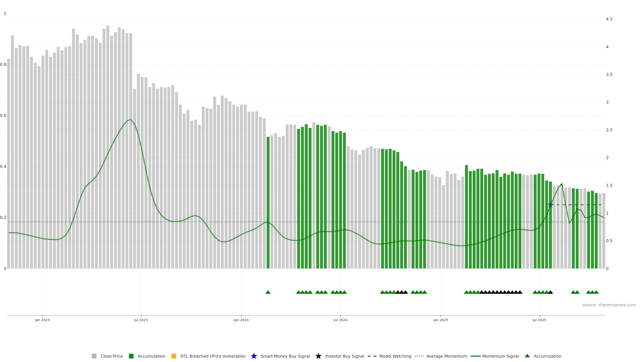The width and height of the screenshot is (644, 362).
Task: Click the green Accumulation triangle legend icon
Action: point(527,356)
